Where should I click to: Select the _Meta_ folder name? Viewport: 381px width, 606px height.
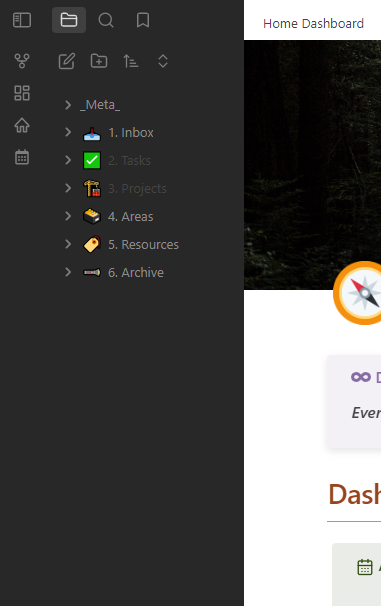100,105
